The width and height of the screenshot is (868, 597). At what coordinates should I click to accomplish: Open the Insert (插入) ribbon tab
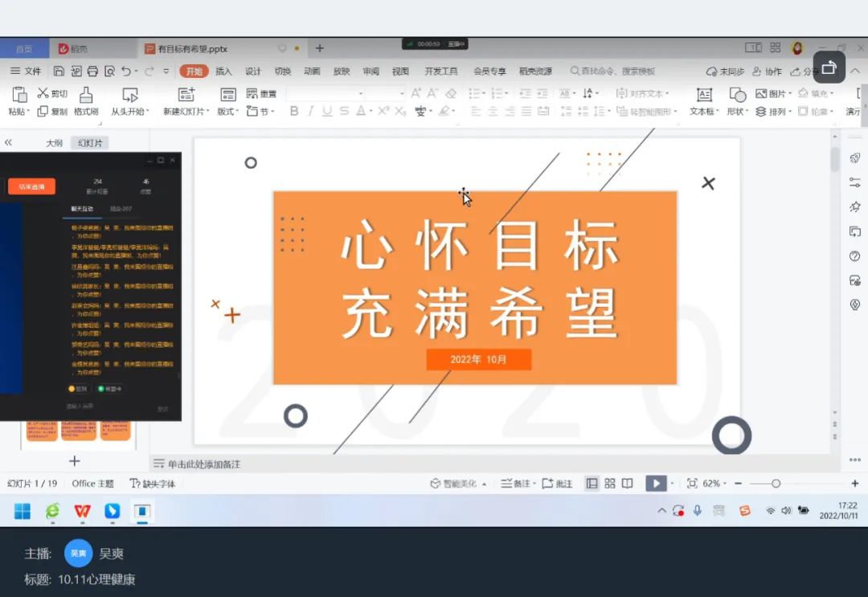point(223,72)
